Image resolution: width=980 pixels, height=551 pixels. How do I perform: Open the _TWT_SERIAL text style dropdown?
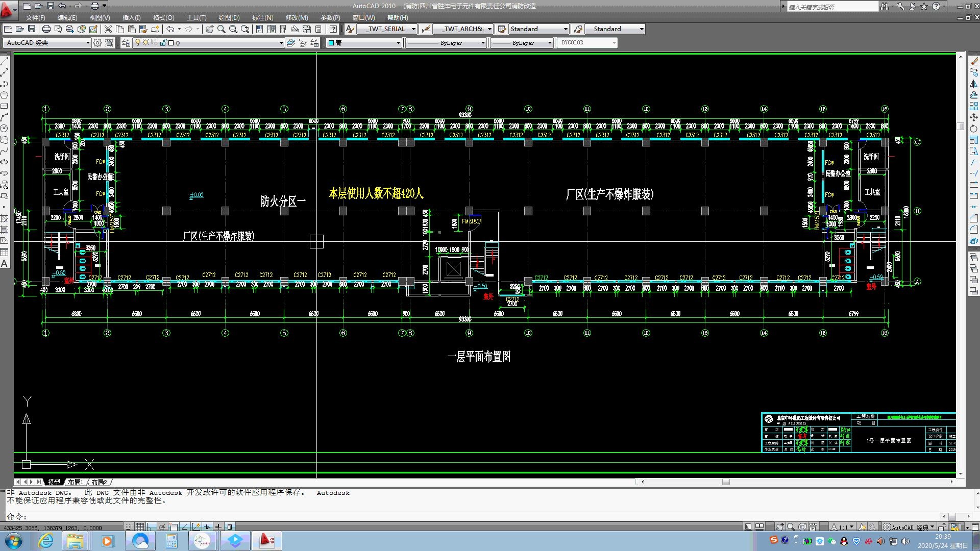(413, 29)
